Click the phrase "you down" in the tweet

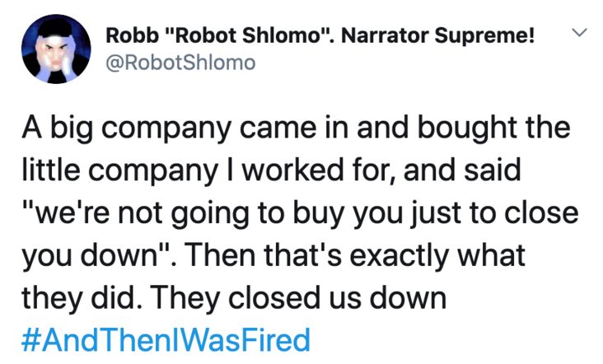pyautogui.click(x=90, y=256)
